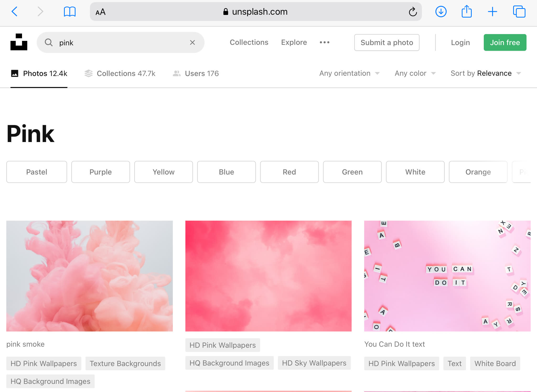Switch to Collections 47.7k tab

click(x=120, y=74)
